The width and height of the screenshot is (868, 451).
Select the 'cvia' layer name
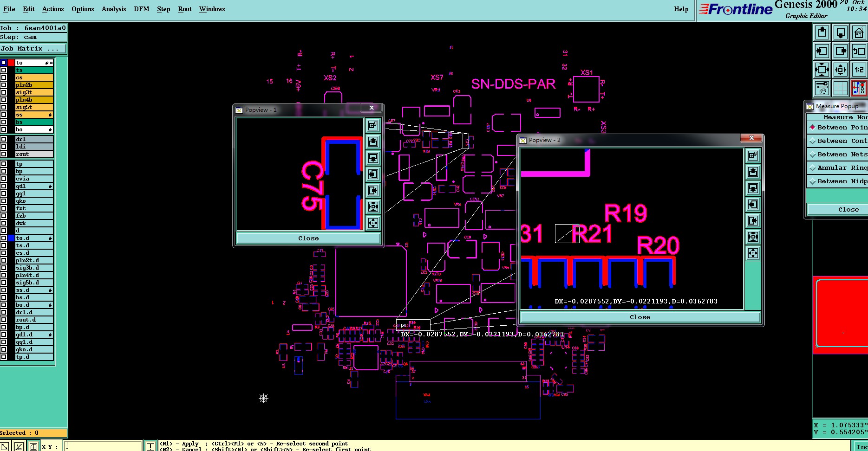pos(34,179)
